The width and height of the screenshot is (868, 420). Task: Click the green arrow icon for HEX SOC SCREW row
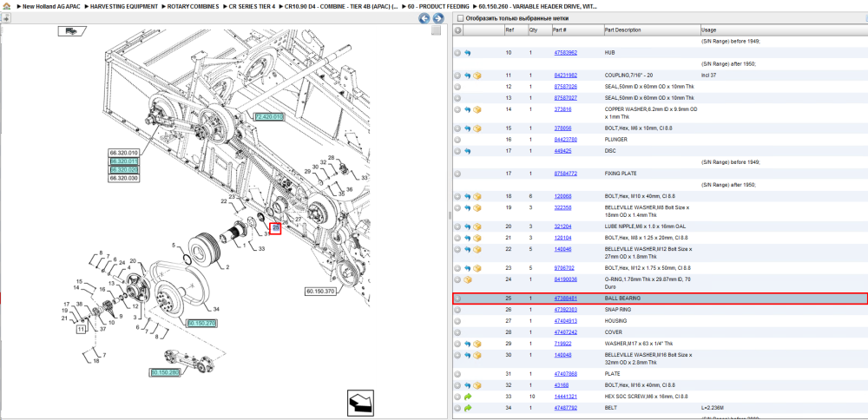pyautogui.click(x=468, y=397)
